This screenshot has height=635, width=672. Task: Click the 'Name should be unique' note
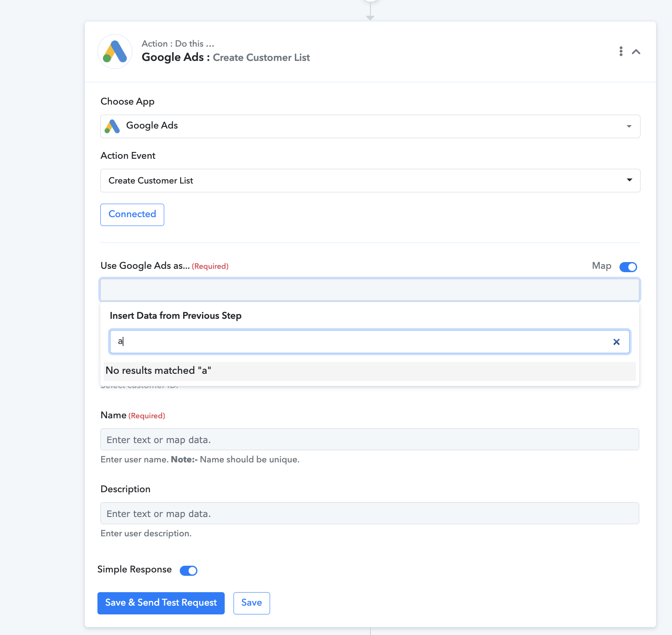click(249, 459)
